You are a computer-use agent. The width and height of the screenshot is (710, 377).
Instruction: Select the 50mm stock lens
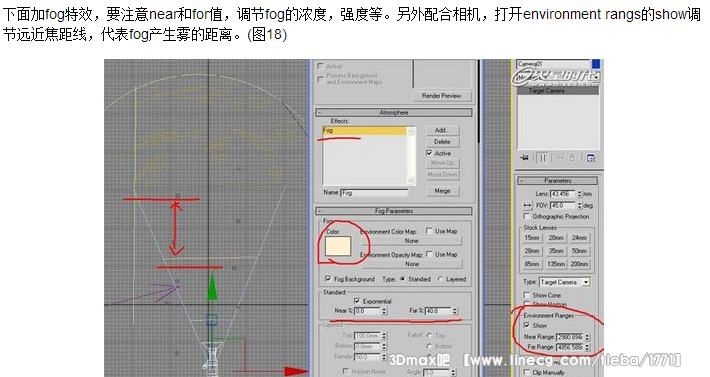tap(579, 251)
